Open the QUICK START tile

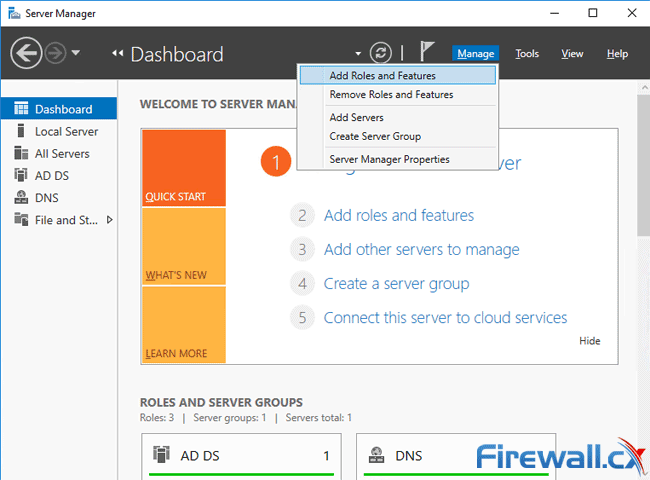tap(184, 168)
